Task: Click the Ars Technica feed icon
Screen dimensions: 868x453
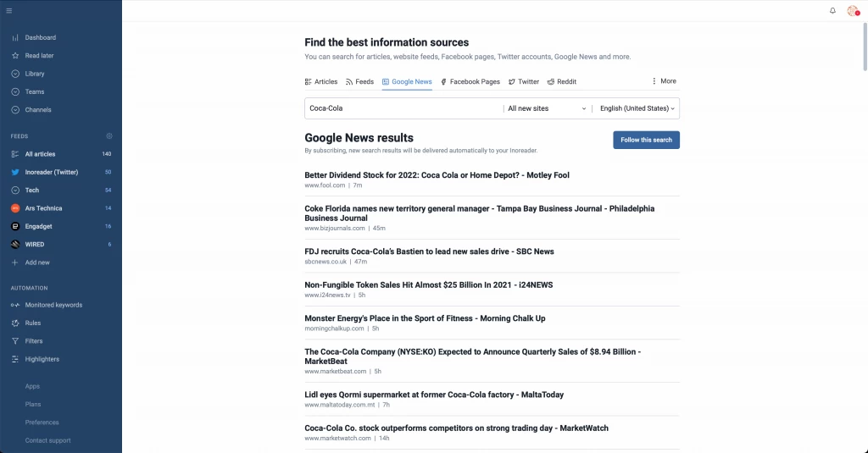Action: click(x=15, y=208)
